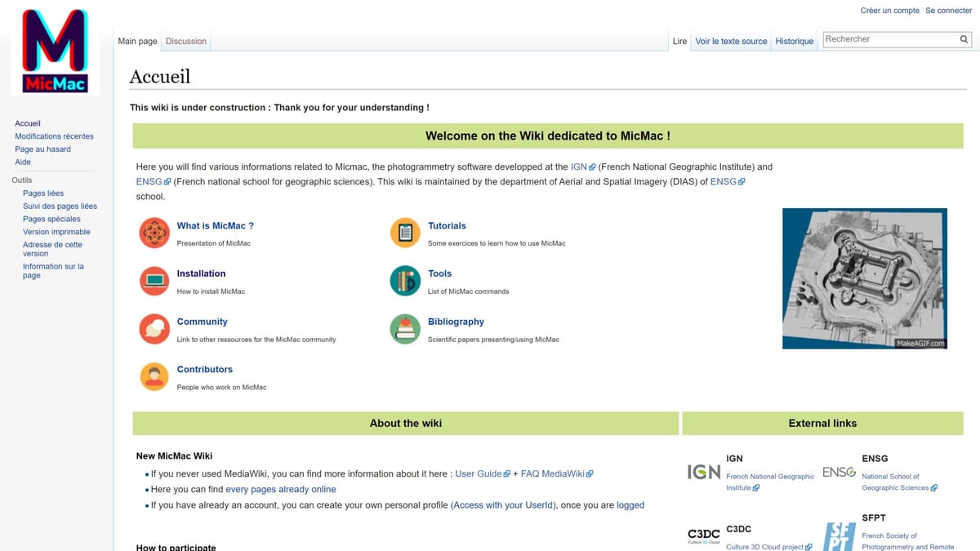
Task: Go to Accueil in the sidebar
Action: pos(28,123)
